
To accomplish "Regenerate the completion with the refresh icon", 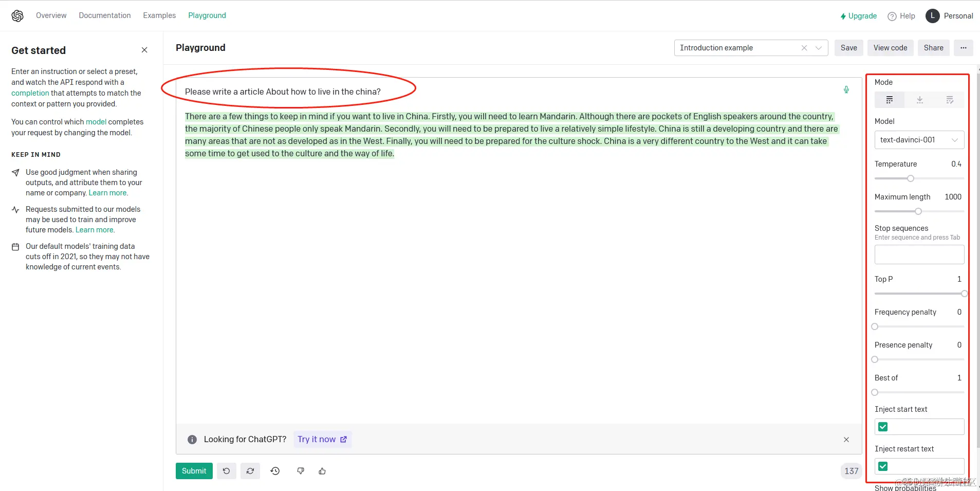I will (x=250, y=470).
